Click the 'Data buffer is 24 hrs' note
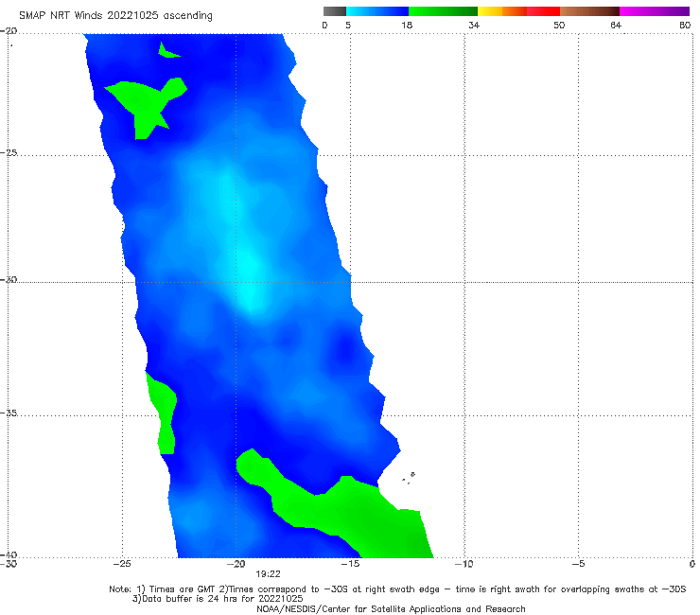Viewport: 700px width, 615px height. [218, 599]
